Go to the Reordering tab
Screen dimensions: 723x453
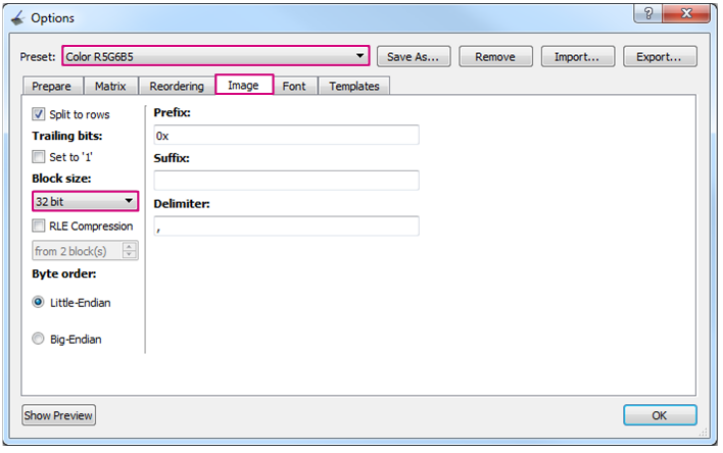click(x=177, y=87)
